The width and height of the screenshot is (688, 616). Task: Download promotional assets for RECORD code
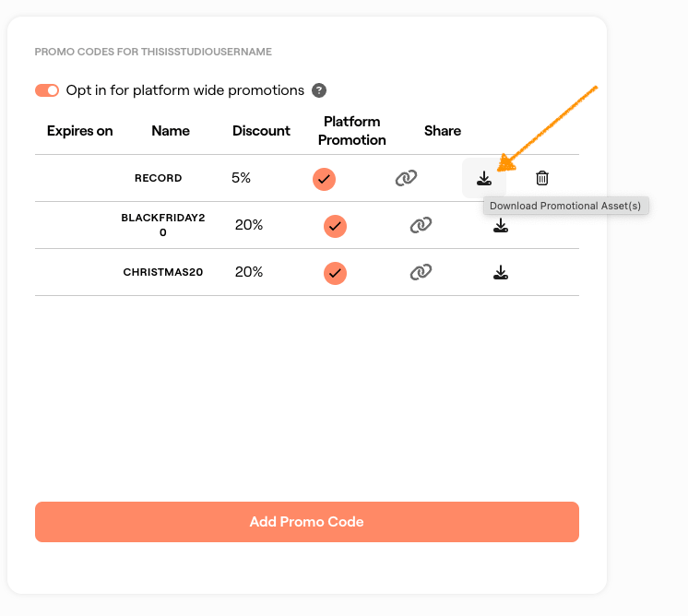tap(484, 178)
